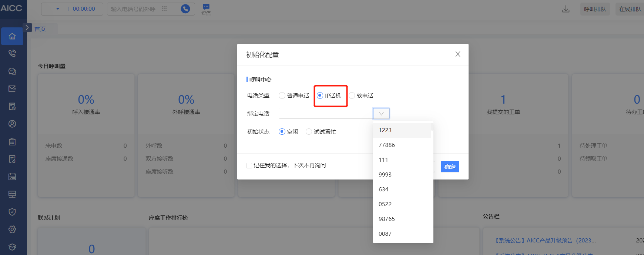Open 在线排队 online queue button

click(x=630, y=9)
